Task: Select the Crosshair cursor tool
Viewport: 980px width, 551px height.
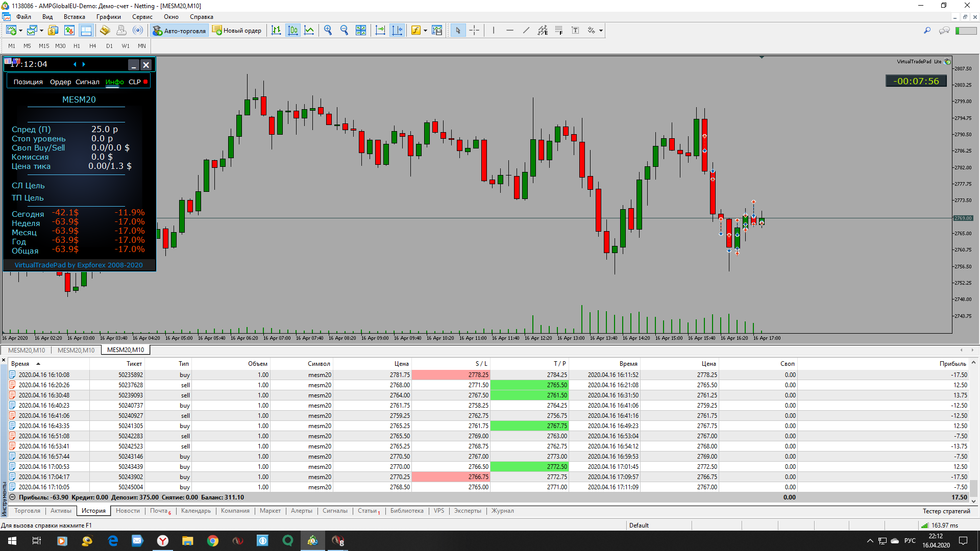Action: tap(474, 31)
